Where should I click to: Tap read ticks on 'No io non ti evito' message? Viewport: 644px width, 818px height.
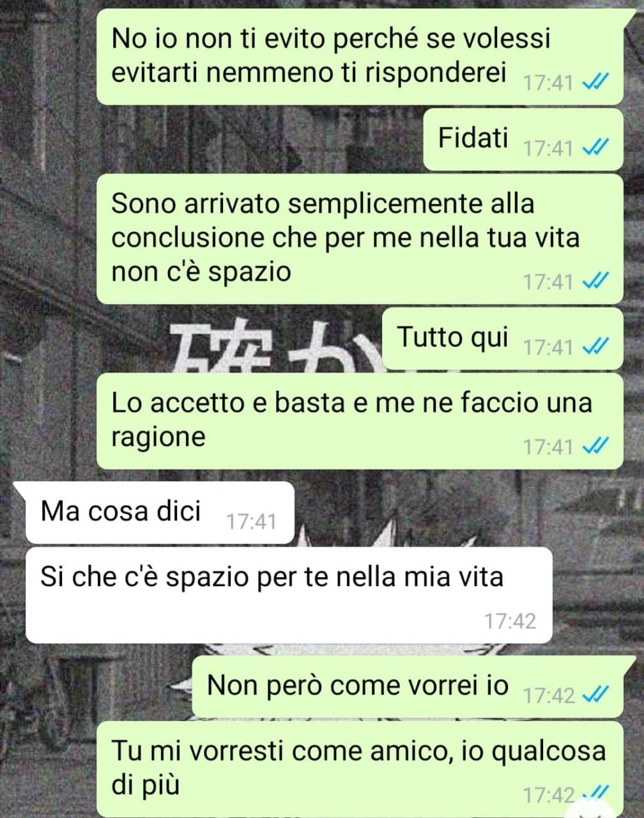(x=595, y=82)
